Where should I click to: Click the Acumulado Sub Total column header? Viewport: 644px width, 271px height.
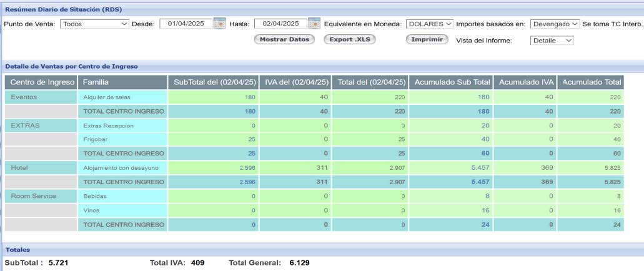(x=451, y=82)
